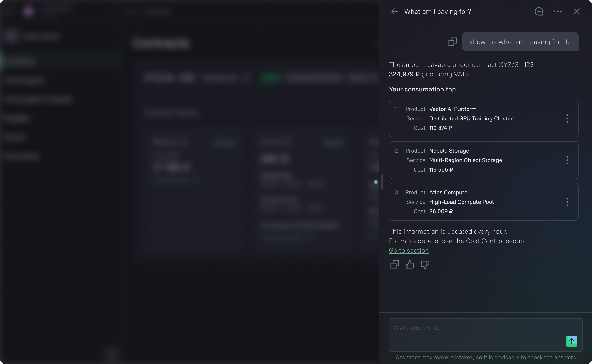Click the user message bubble
The height and width of the screenshot is (364, 592).
520,42
